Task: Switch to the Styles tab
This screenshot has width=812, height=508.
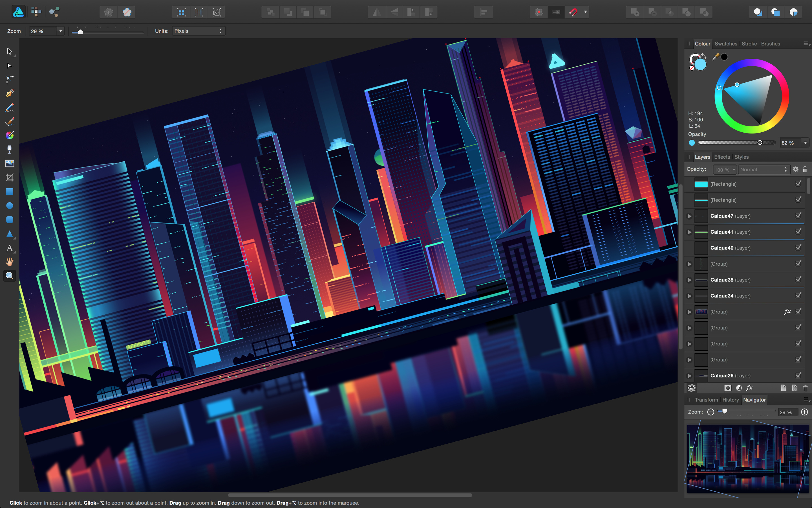Action: tap(742, 157)
